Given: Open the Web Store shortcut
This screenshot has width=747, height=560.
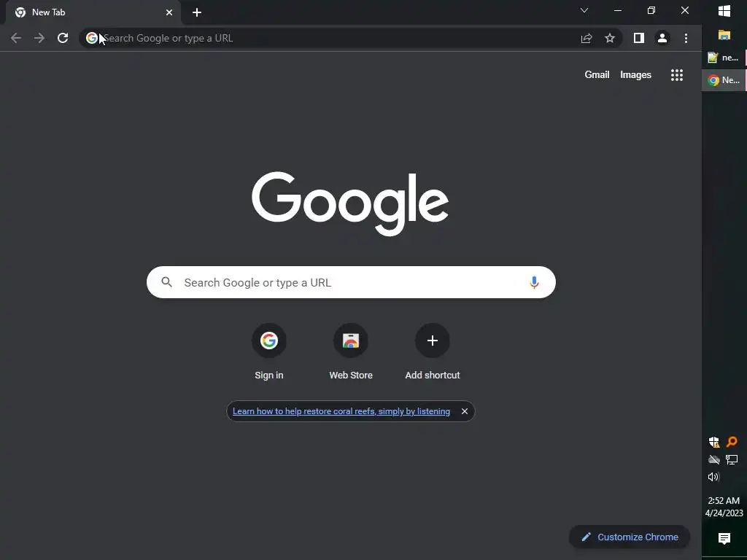Looking at the screenshot, I should click(x=351, y=352).
